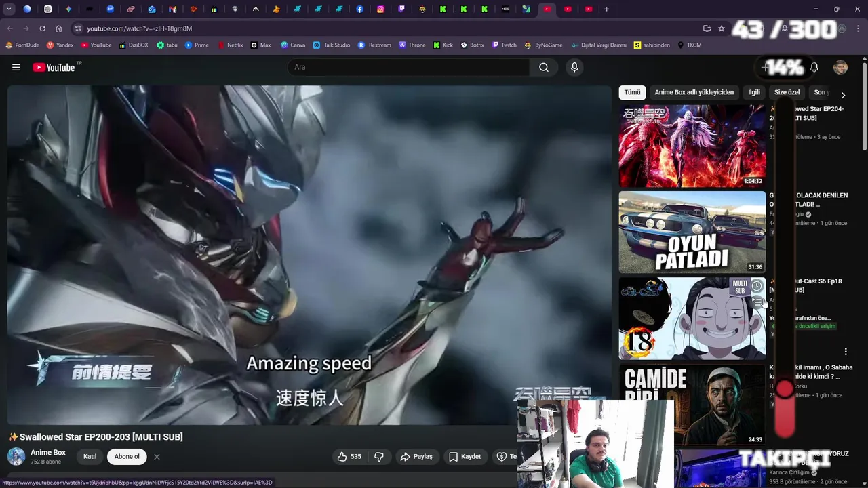This screenshot has height=488, width=868.
Task: Open the Netflix bookmark
Action: click(230, 45)
